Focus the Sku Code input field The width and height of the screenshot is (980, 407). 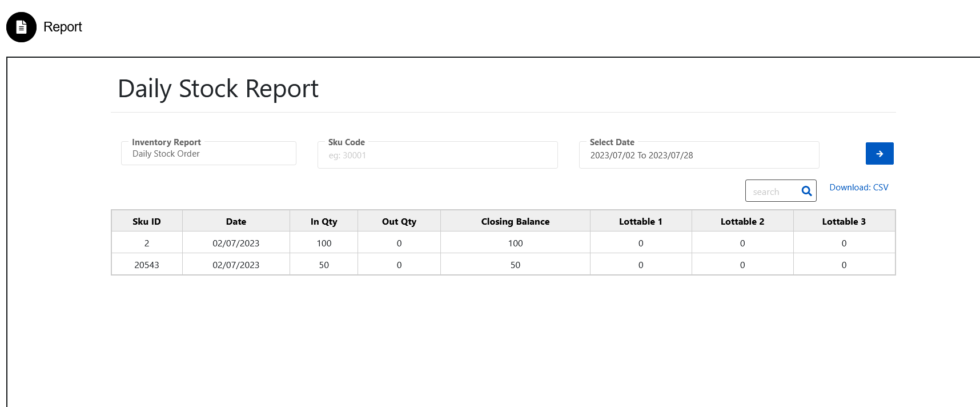click(x=437, y=155)
